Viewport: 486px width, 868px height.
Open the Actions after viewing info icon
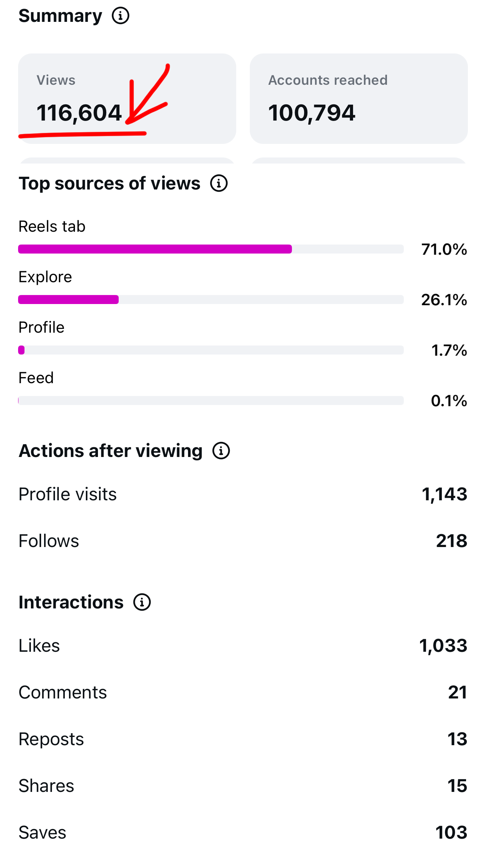tap(221, 451)
